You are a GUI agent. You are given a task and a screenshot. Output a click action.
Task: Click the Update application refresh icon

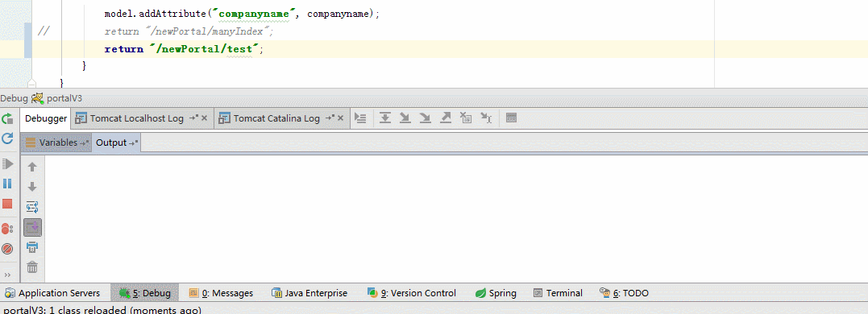pos(7,138)
